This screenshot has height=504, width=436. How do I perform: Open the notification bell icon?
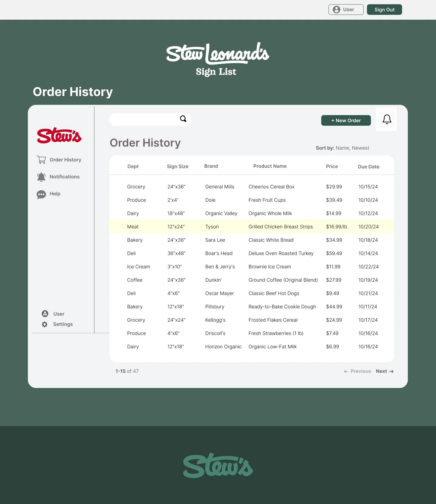point(387,119)
